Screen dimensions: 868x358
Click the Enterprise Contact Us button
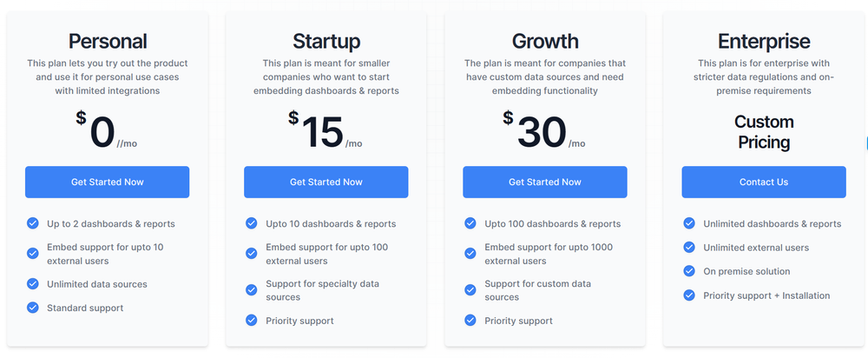click(x=763, y=182)
